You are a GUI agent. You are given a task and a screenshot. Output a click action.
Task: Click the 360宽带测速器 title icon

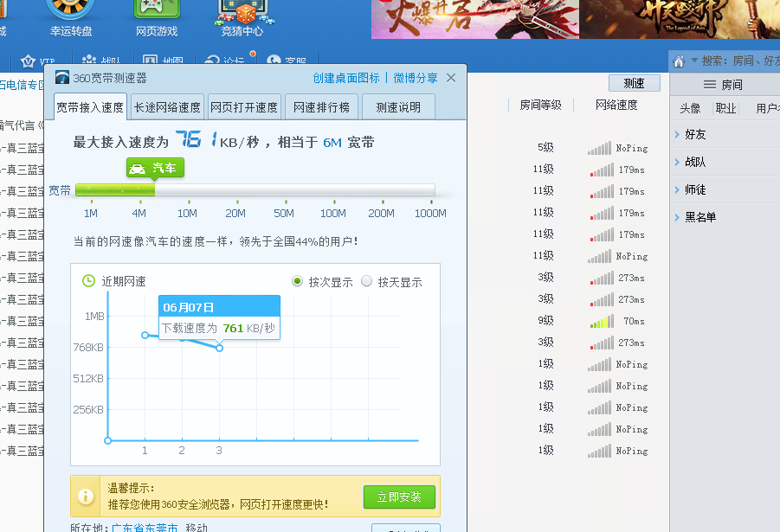(x=62, y=78)
